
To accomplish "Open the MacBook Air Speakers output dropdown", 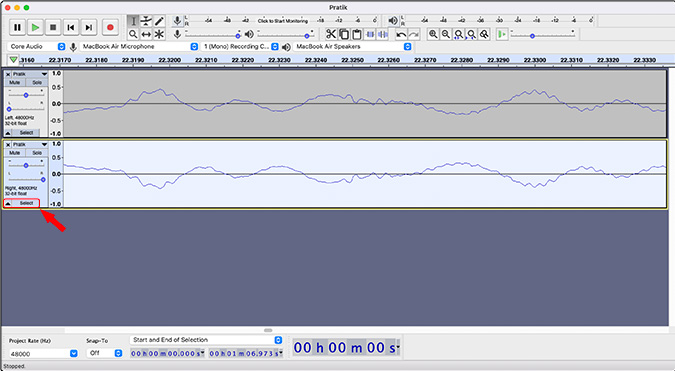I will [x=353, y=46].
